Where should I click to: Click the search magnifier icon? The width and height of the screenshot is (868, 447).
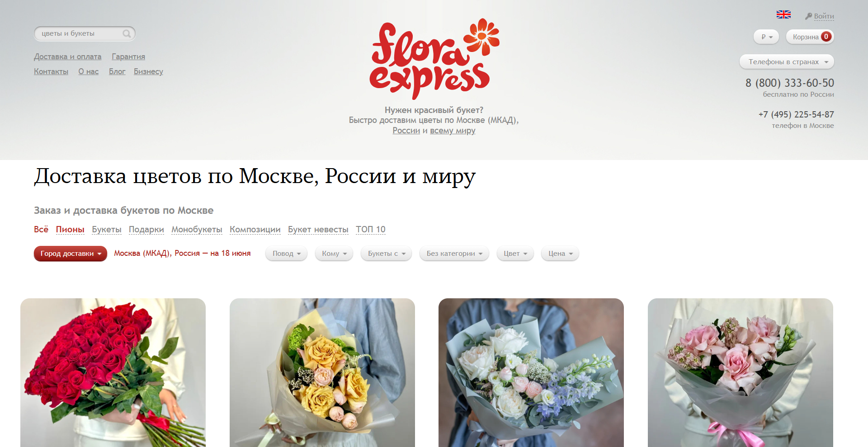pos(127,33)
